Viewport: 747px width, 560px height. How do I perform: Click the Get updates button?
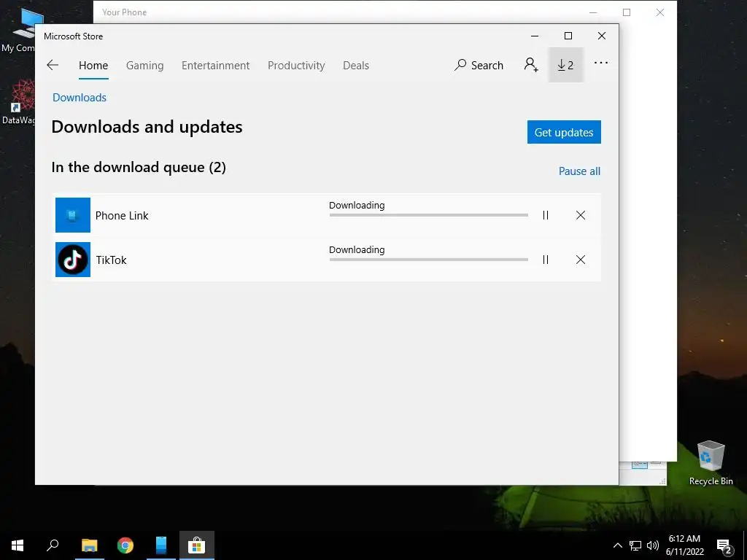(x=564, y=132)
